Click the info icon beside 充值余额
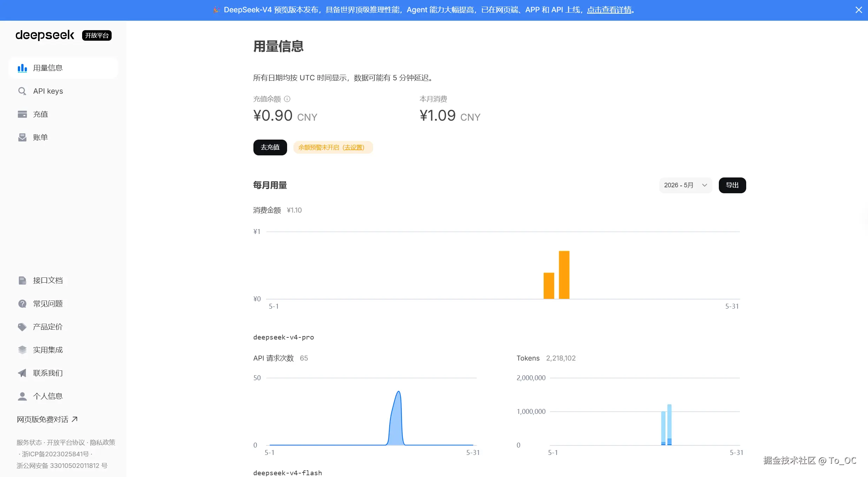The width and height of the screenshot is (868, 477). (287, 99)
